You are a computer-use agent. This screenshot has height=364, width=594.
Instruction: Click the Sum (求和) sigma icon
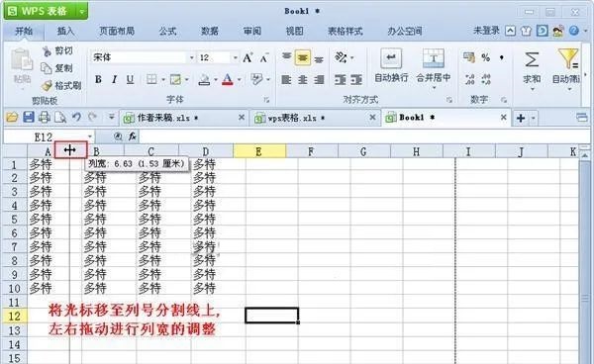pyautogui.click(x=532, y=59)
